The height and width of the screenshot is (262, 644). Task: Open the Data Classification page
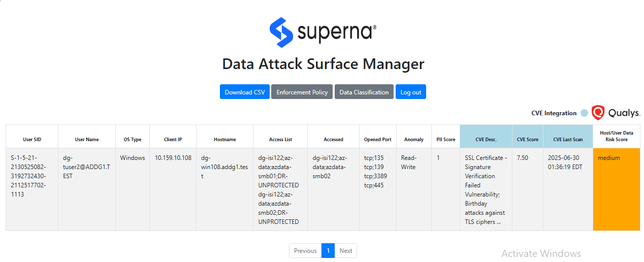[x=364, y=92]
